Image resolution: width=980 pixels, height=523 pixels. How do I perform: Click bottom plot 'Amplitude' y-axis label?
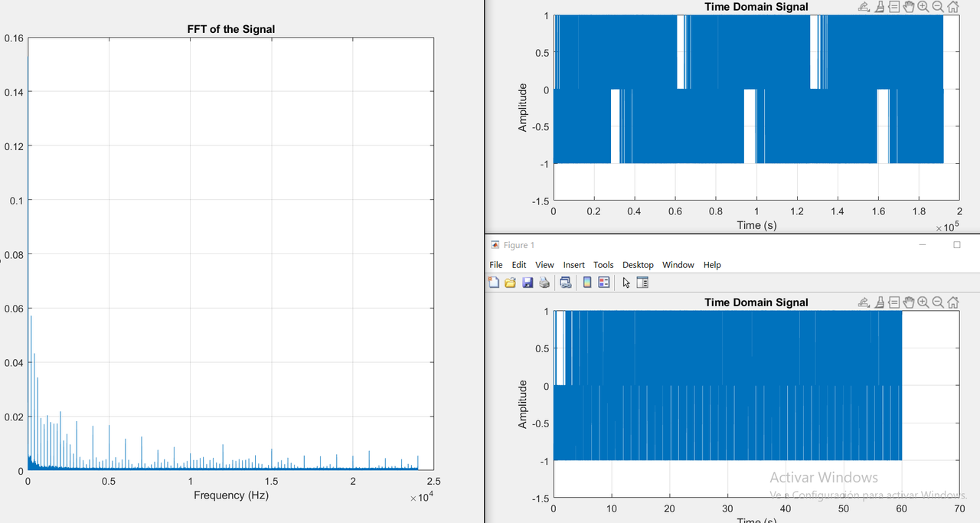(x=523, y=404)
